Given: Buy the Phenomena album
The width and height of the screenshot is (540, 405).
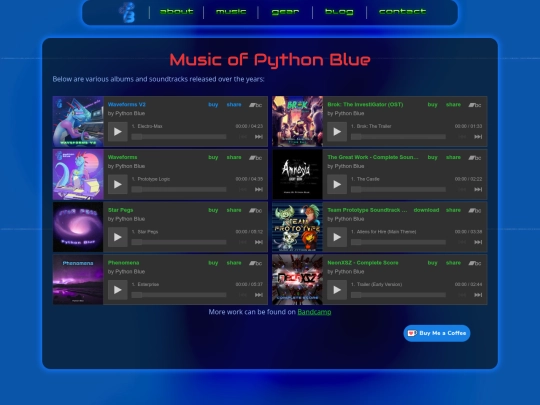Looking at the screenshot, I should tap(213, 263).
